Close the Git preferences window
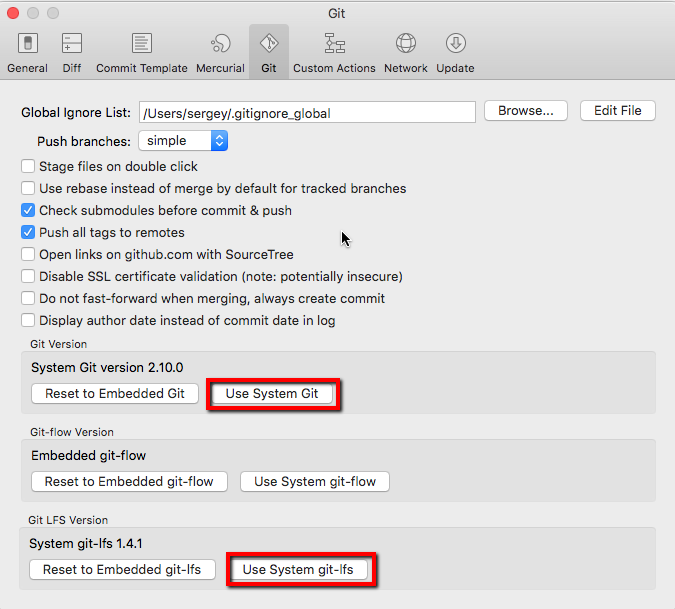Screen dimensions: 675x609 (x=13, y=13)
